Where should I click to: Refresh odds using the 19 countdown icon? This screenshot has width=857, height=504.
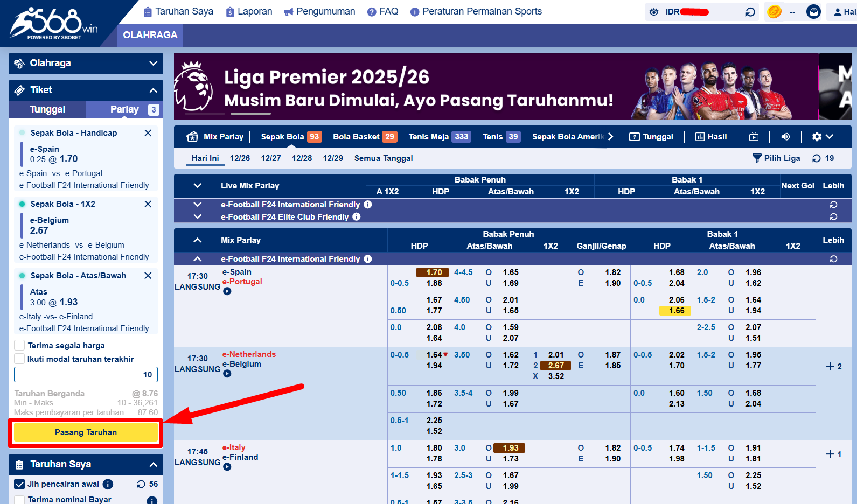[817, 158]
